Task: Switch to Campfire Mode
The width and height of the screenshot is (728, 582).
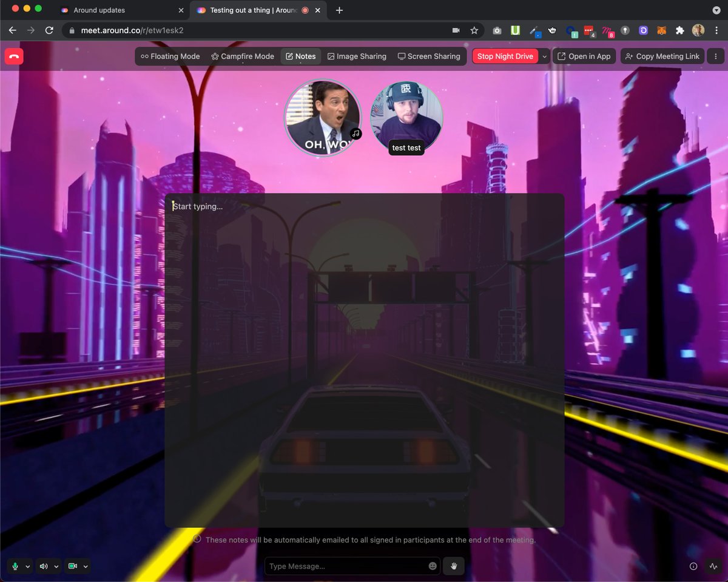Action: click(242, 56)
